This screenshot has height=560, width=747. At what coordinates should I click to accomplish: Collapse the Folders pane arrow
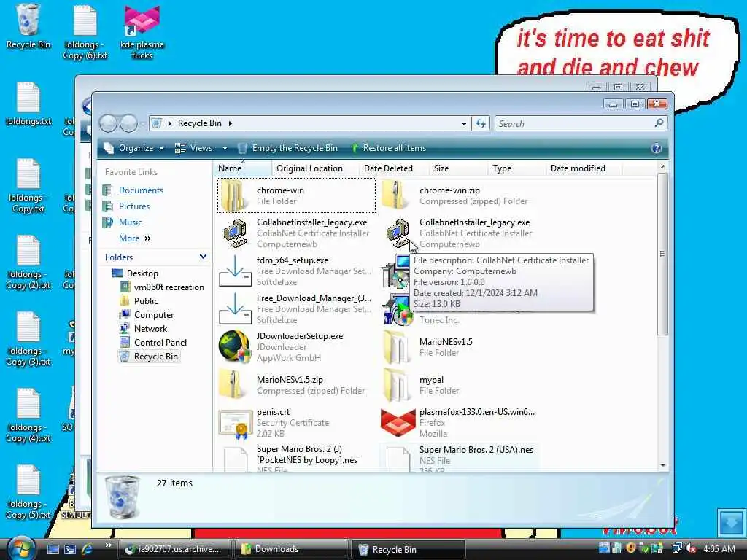[x=203, y=257]
